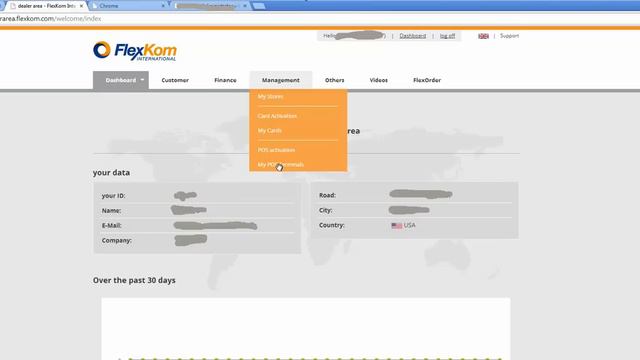The width and height of the screenshot is (640, 360).
Task: Click the USA flag icon in Country row
Action: pyautogui.click(x=396, y=225)
